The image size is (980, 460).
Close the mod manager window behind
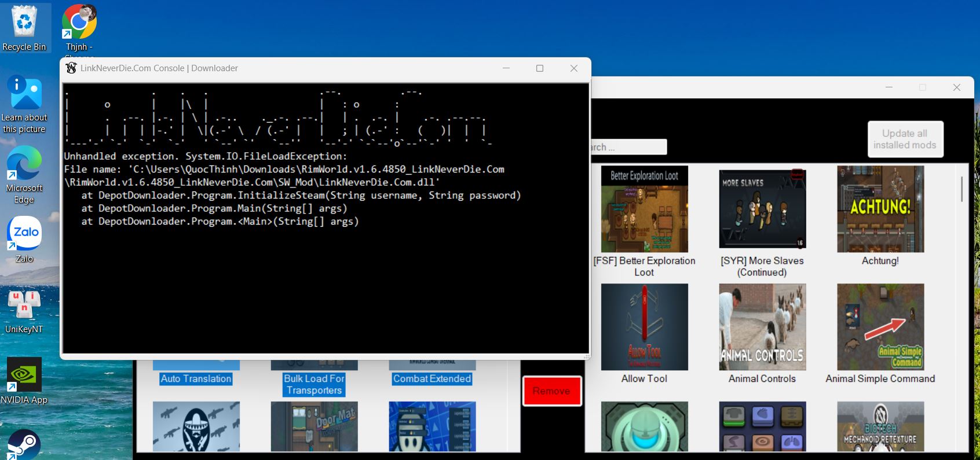(957, 87)
